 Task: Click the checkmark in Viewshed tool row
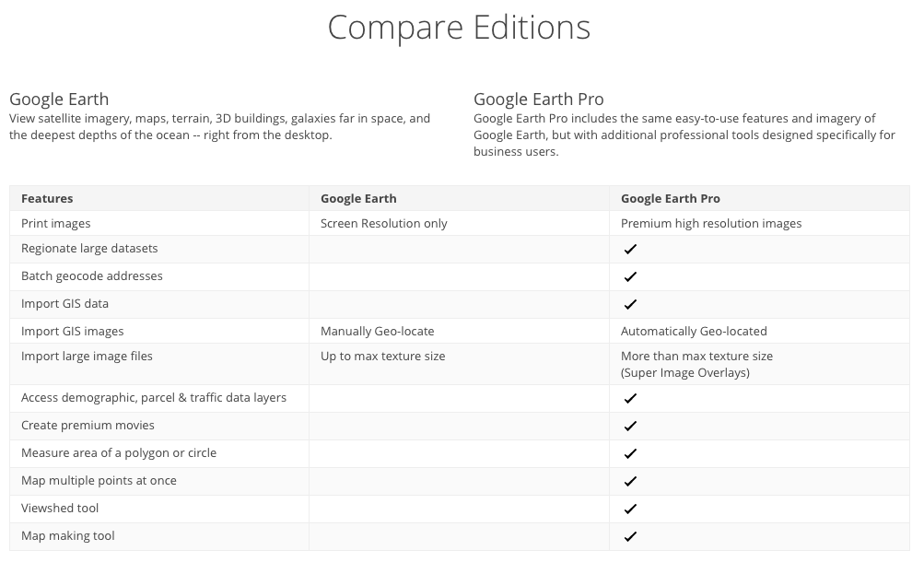[630, 509]
